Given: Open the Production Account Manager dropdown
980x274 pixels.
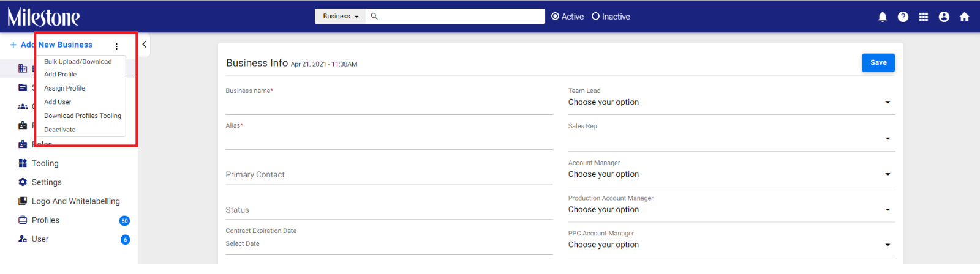Looking at the screenshot, I should pyautogui.click(x=731, y=210).
